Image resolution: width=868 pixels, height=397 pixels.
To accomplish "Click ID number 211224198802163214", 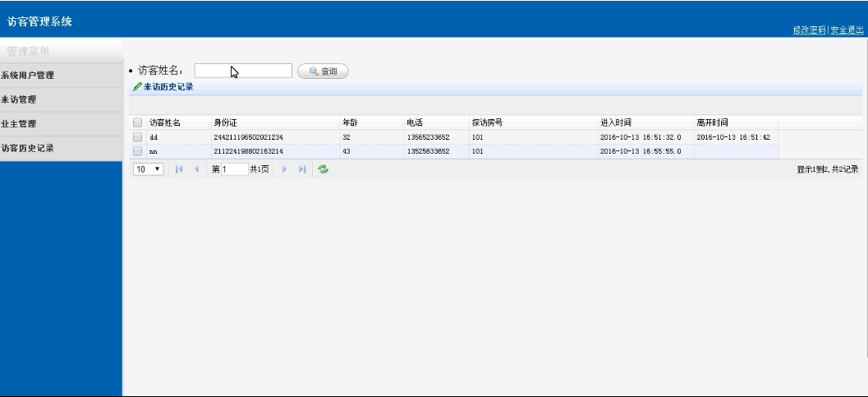I will tap(249, 151).
